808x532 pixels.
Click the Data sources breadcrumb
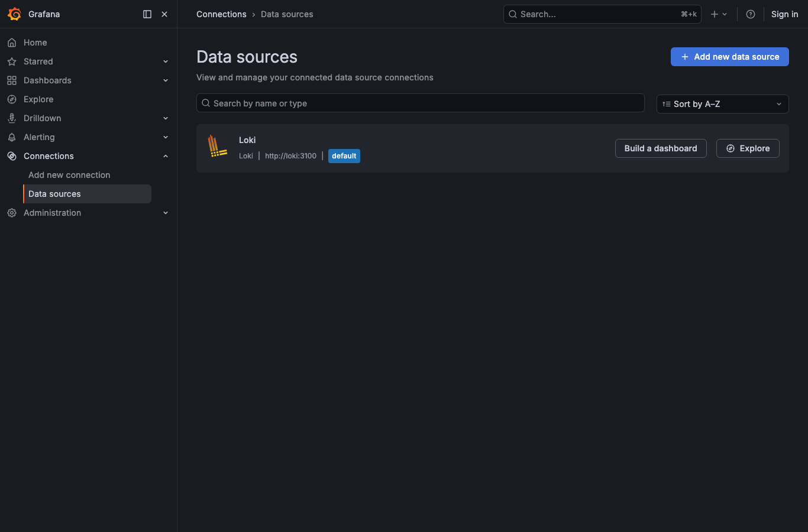click(x=287, y=14)
